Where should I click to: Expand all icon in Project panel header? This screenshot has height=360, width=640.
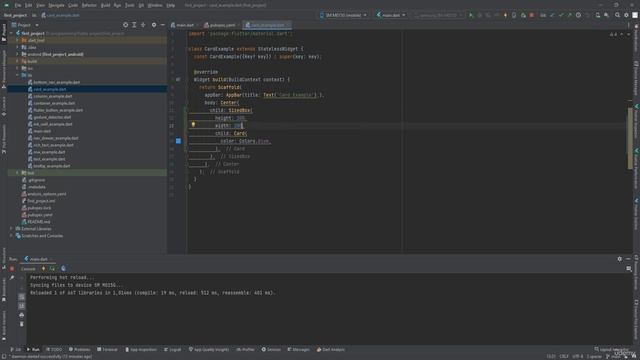[x=134, y=25]
